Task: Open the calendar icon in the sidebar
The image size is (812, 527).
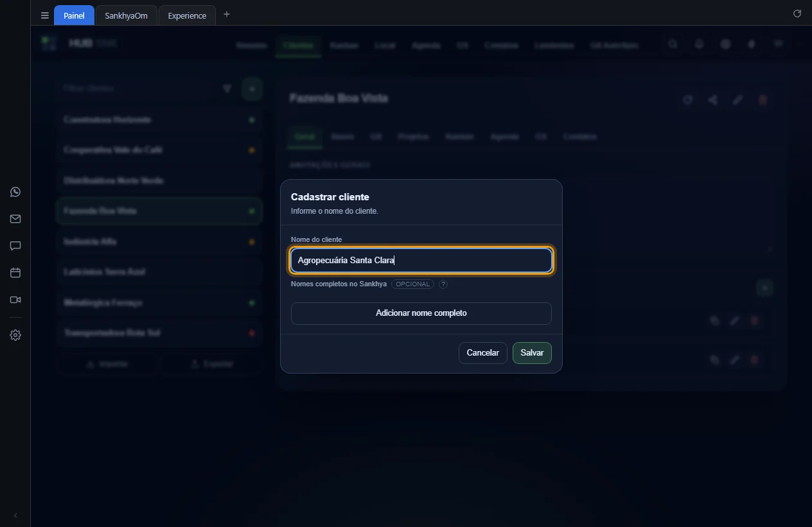Action: point(15,273)
